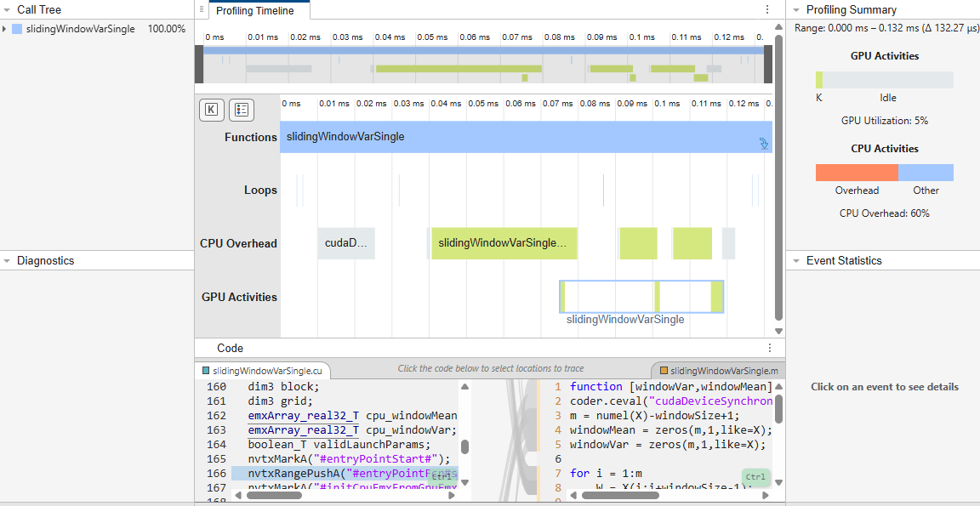Collapse the Profiling Summary panel
This screenshot has width=980, height=506.
[796, 10]
